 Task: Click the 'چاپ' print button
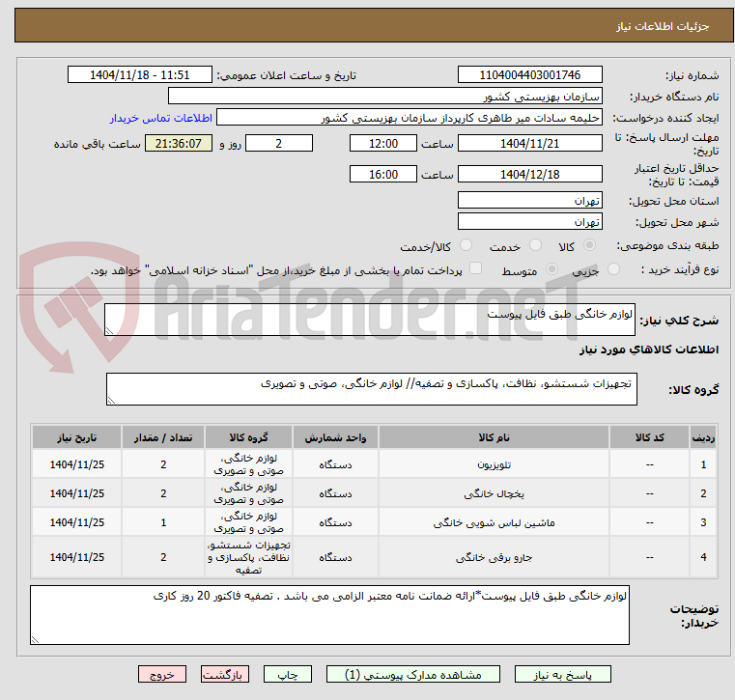(x=288, y=675)
